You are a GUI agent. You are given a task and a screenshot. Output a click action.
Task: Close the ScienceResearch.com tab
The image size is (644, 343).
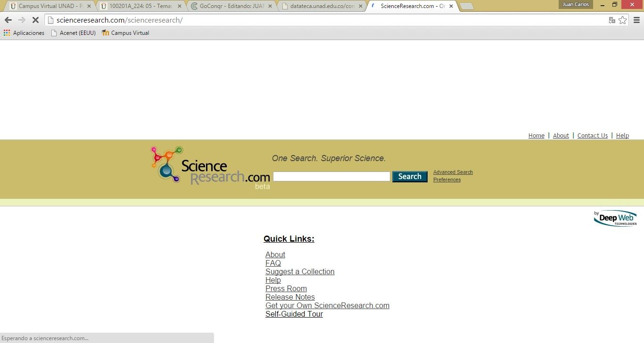coord(451,7)
